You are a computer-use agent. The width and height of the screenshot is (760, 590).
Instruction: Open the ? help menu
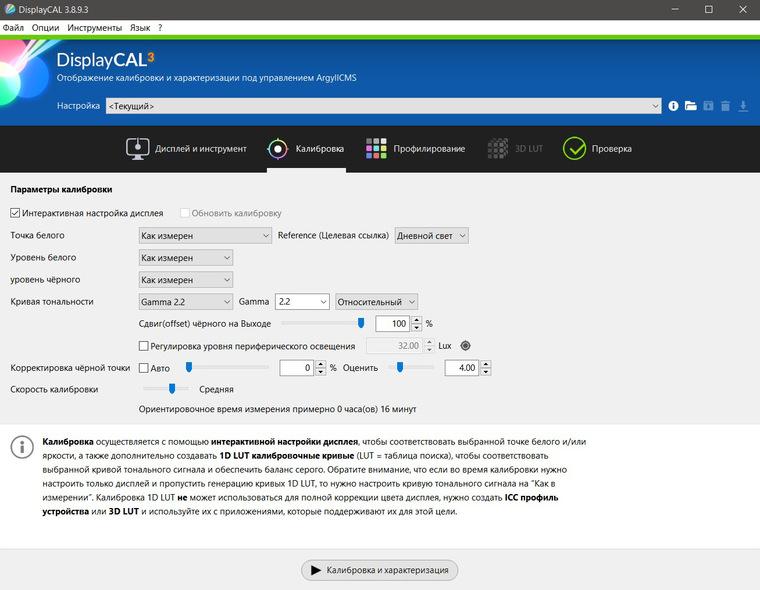pos(160,28)
